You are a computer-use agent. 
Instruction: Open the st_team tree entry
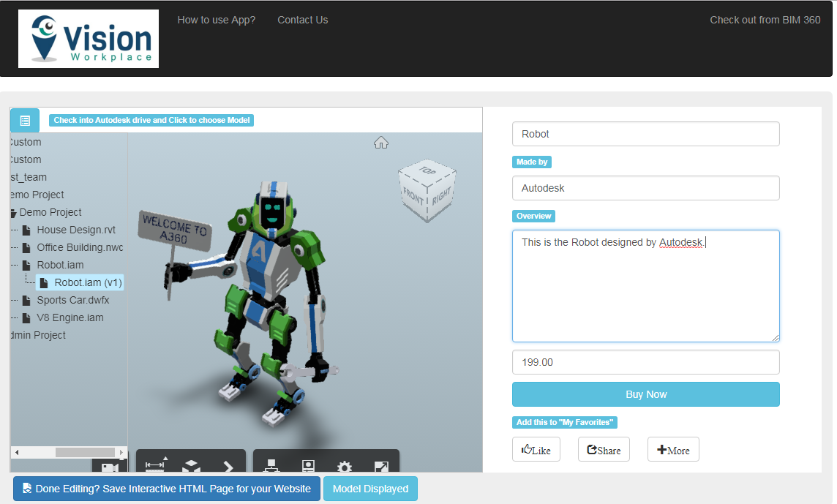pos(29,177)
